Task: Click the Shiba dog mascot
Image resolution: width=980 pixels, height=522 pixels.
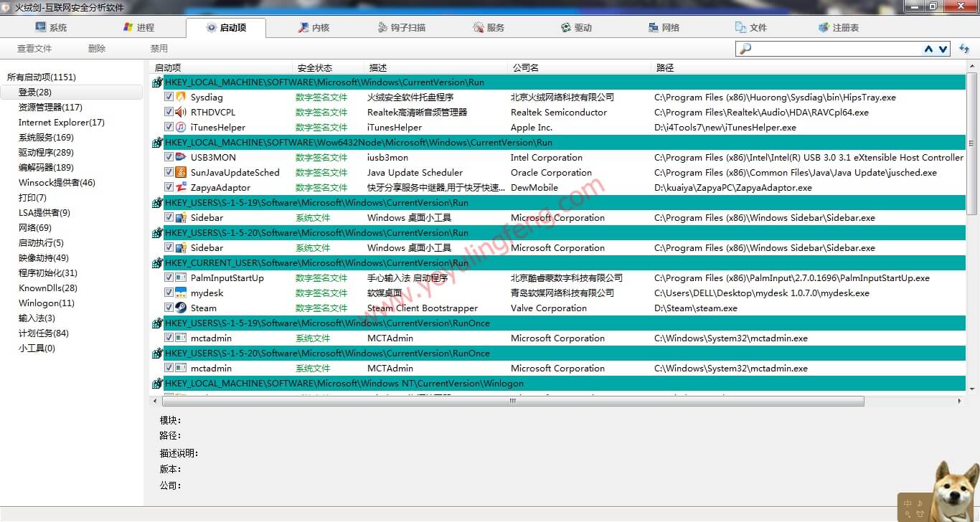Action: (x=956, y=492)
